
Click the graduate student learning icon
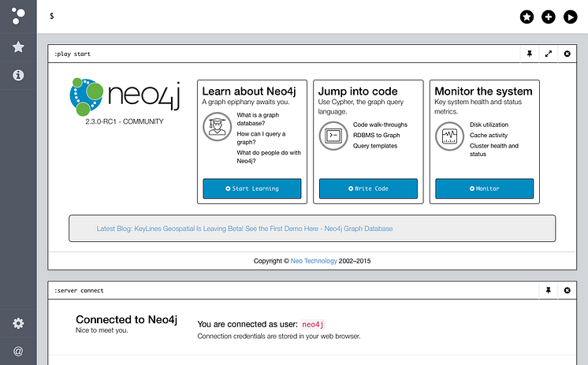click(x=217, y=127)
